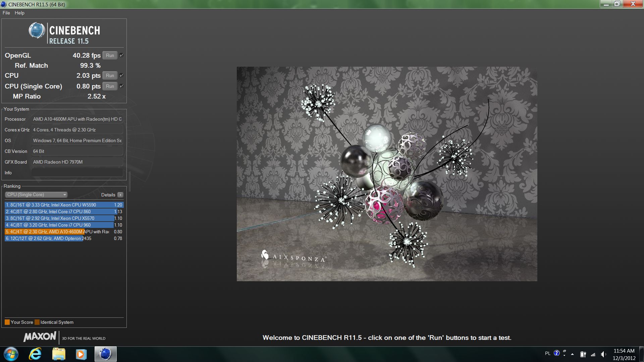Expand the ranking Details panel
The image size is (644, 362).
point(120,195)
